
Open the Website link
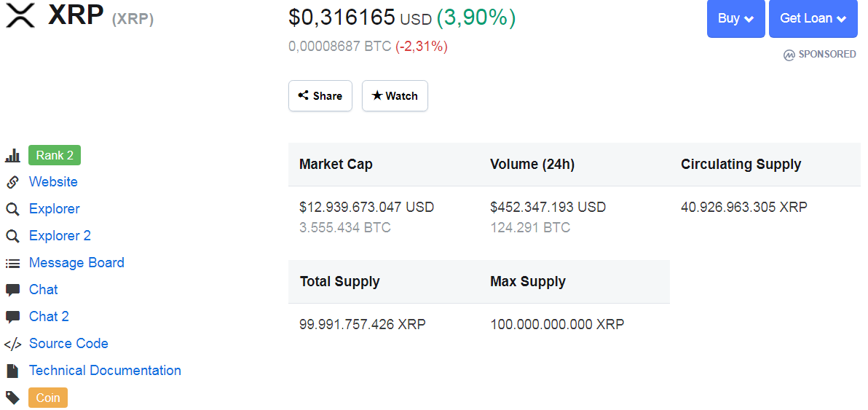[53, 182]
